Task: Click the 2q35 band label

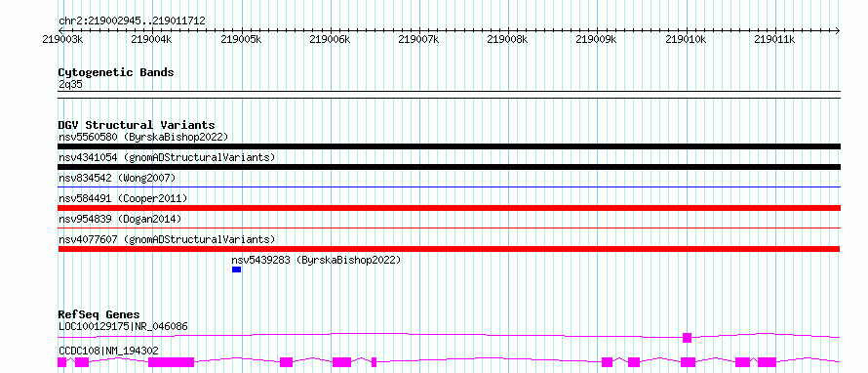Action: coord(71,85)
